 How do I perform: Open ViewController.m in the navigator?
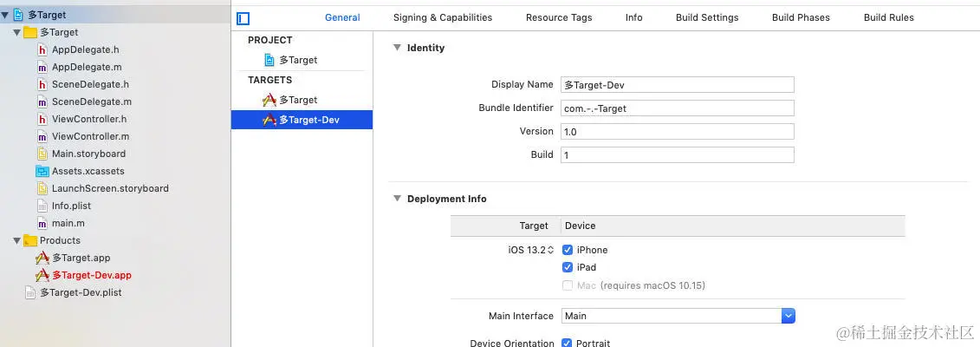(x=90, y=136)
